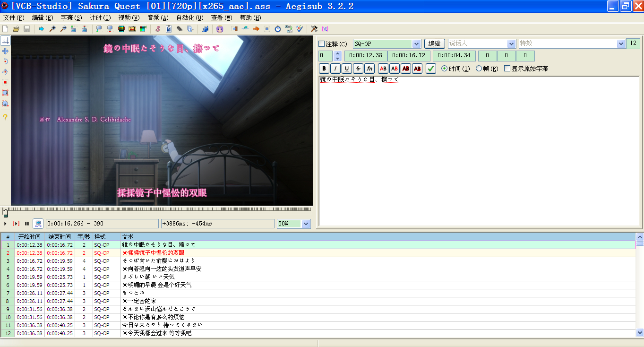This screenshot has width=644, height=347.
Task: Set primary color with first AB button
Action: coord(383,69)
